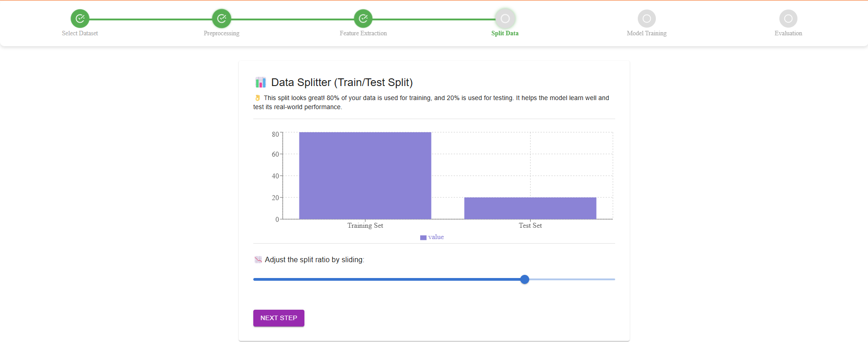Click the bar chart icon beside Data Splitter
868x355 pixels.
pyautogui.click(x=261, y=82)
